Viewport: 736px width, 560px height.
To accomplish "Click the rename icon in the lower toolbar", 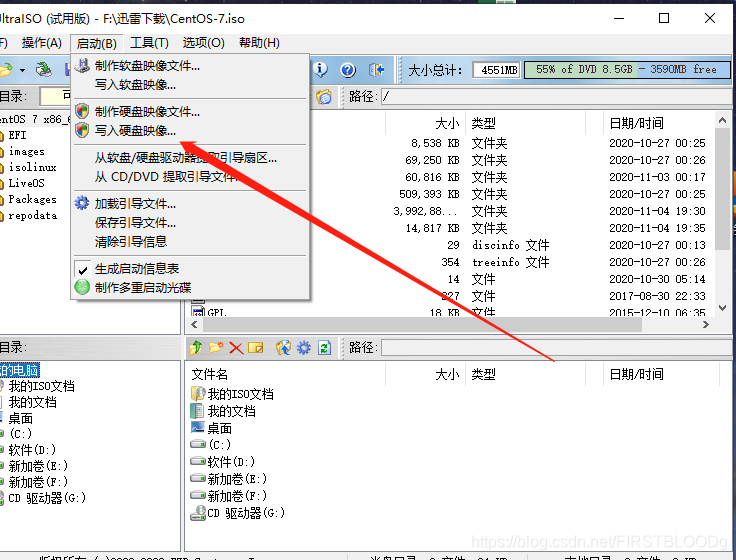I will click(256, 348).
